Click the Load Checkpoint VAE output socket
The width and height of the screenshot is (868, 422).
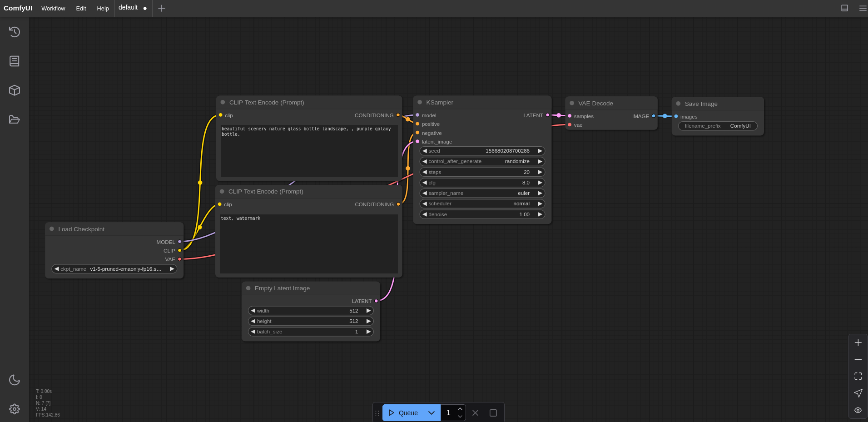pos(179,259)
